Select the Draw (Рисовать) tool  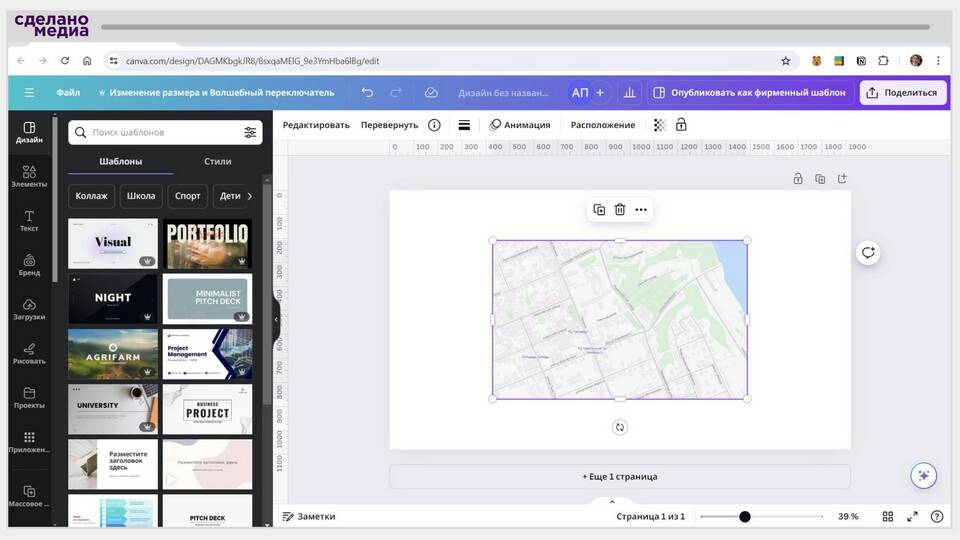coord(29,353)
